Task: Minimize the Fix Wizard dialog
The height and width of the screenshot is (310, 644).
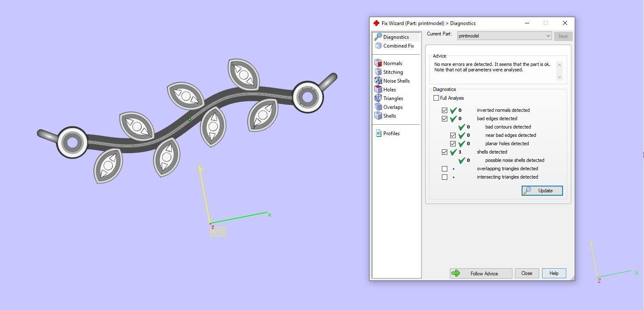Action: 527,23
